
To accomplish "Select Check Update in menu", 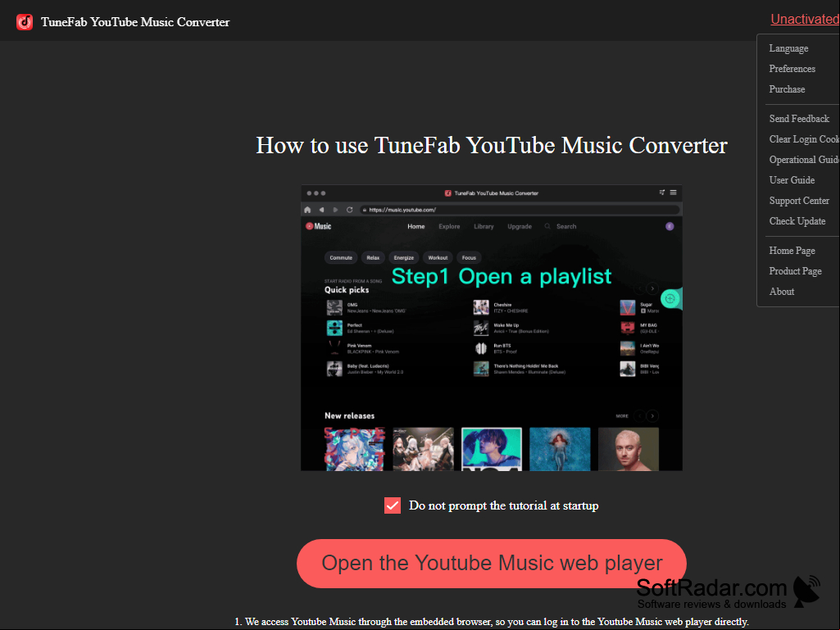I will 797,220.
